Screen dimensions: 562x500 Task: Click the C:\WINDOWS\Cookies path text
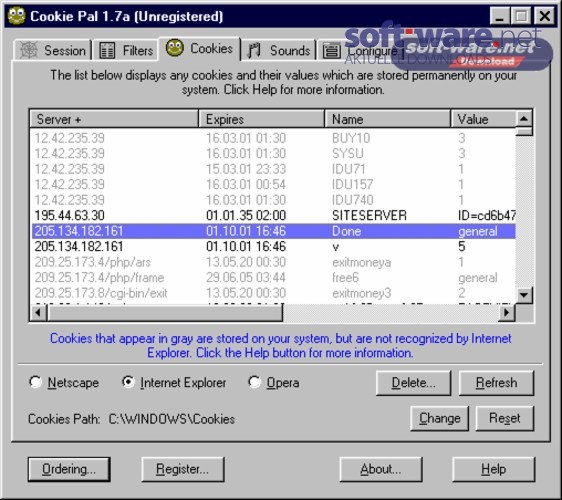click(172, 419)
